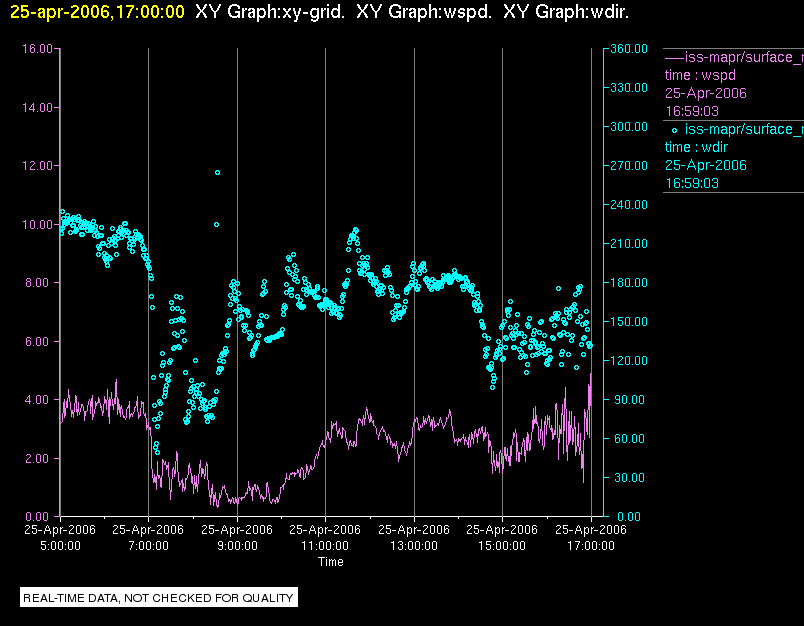The image size is (804, 626).
Task: Click the isolated wdir outlier point near 265 degrees
Action: 217,173
